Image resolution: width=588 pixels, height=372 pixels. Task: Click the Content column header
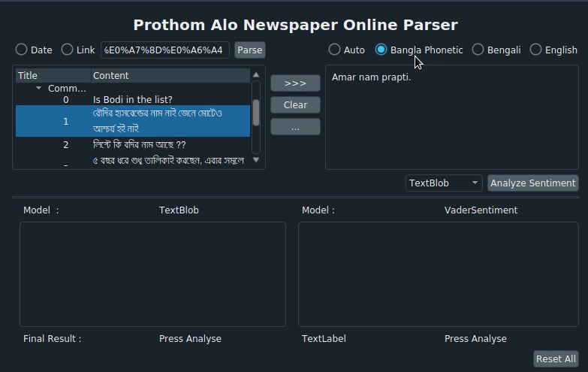170,75
